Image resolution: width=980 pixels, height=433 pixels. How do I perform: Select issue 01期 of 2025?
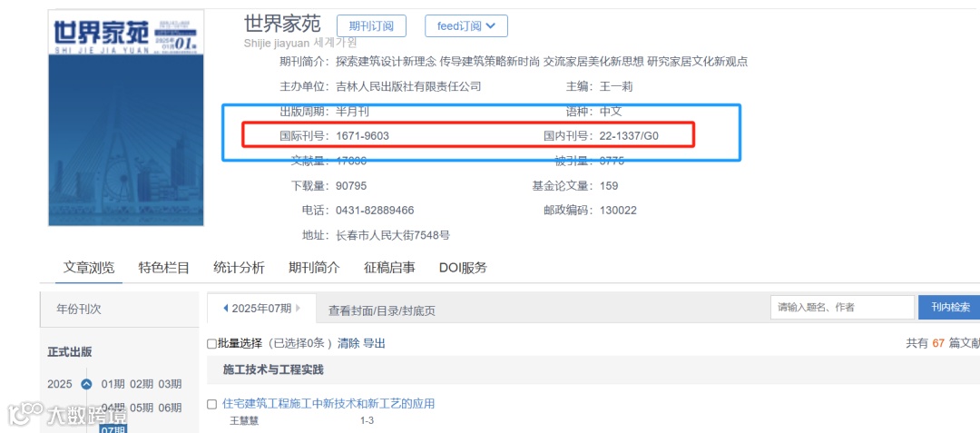tap(113, 384)
